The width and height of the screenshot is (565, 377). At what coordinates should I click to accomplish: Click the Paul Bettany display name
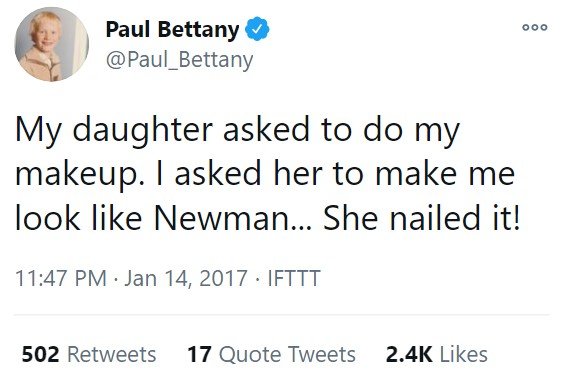tap(172, 29)
